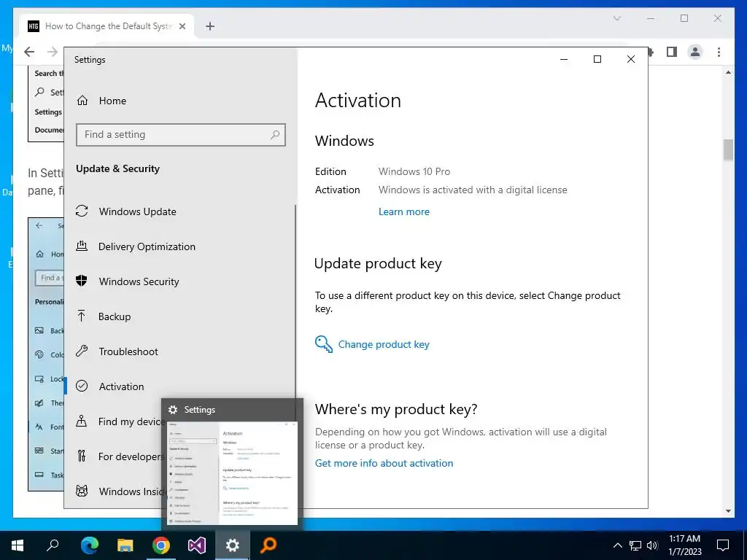Open Windows Security page
Image resolution: width=747 pixels, height=560 pixels.
(x=139, y=281)
